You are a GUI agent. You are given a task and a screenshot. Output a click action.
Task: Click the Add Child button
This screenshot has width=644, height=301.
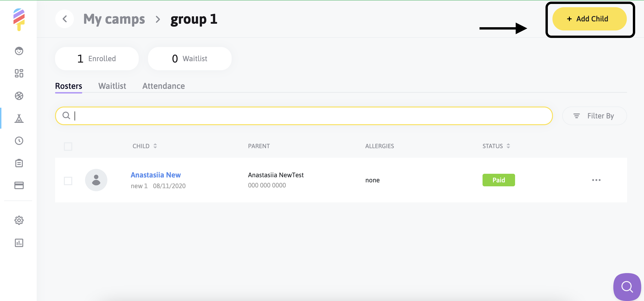(589, 19)
